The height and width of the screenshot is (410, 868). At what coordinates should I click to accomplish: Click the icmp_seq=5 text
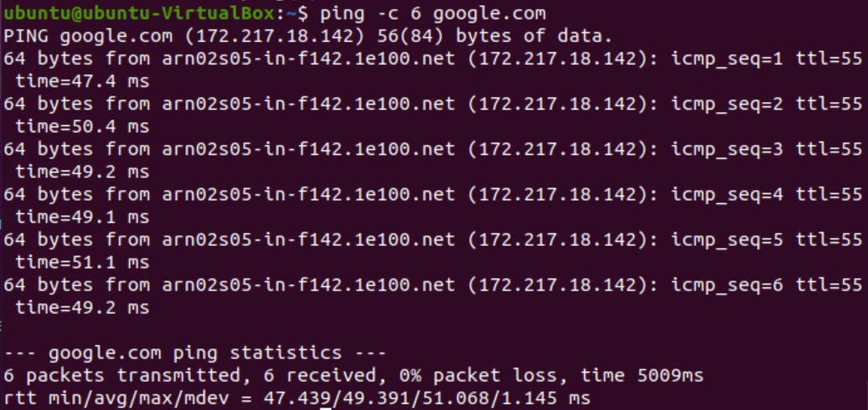coord(727,239)
